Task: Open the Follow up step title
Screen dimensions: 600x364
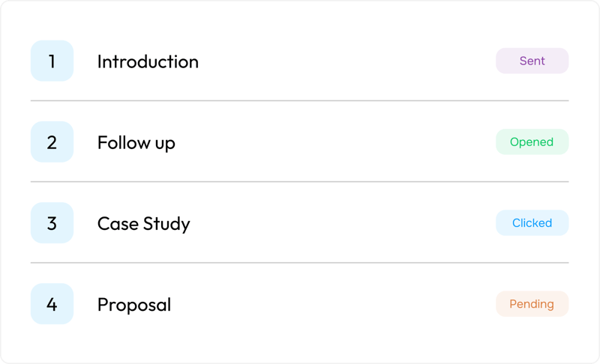Action: tap(136, 142)
